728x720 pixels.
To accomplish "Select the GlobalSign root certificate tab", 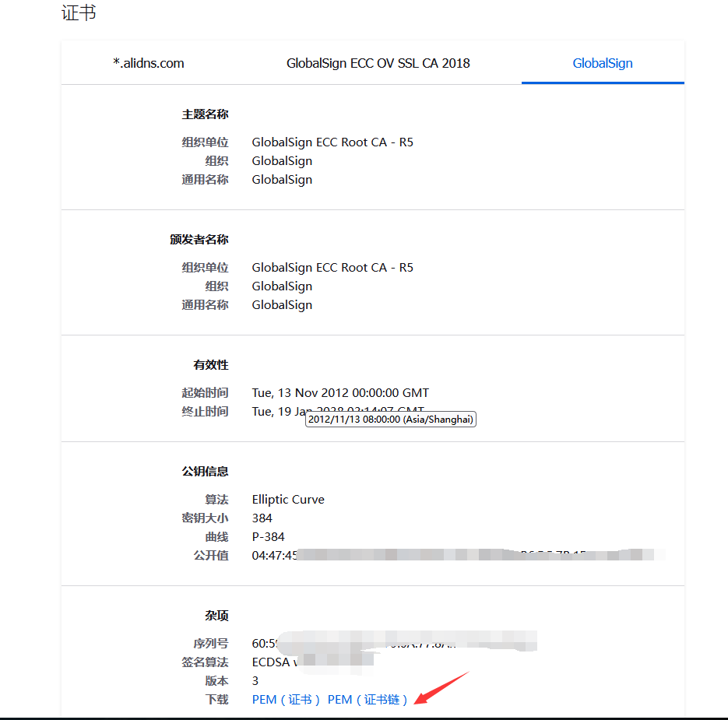I will [x=602, y=63].
